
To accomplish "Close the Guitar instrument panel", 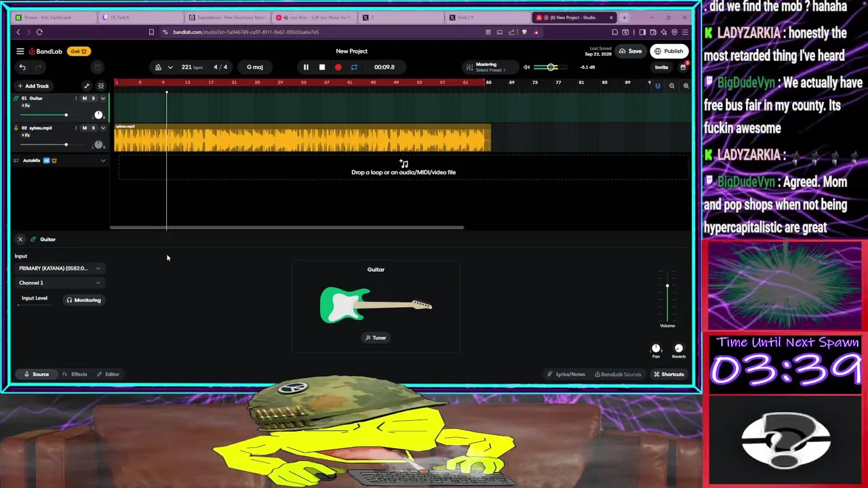I will click(20, 239).
